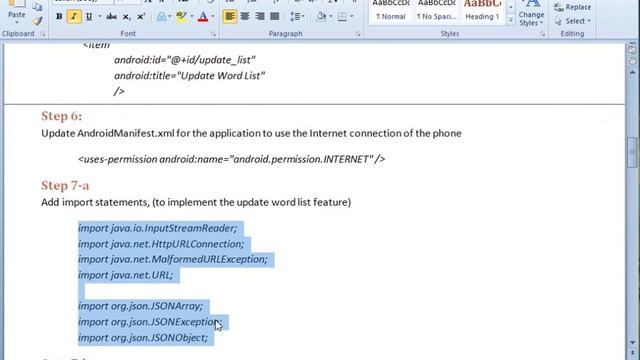Screen dimensions: 640x360
Task: Select the Format Painter brush
Action: [x=37, y=20]
